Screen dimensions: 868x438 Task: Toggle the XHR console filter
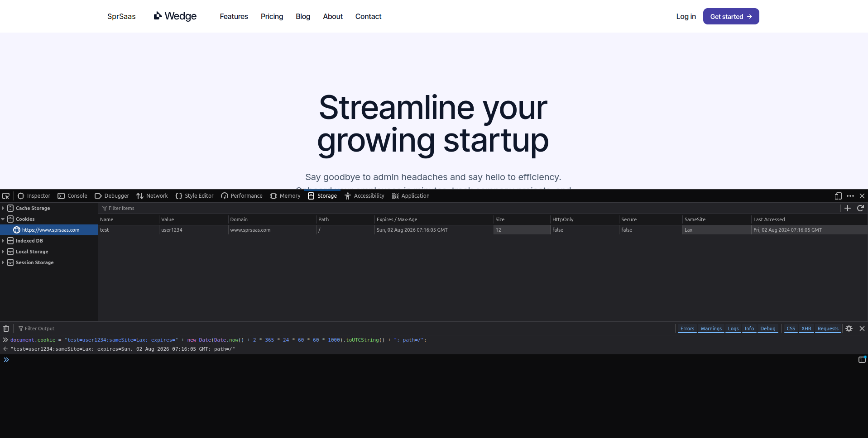(x=806, y=328)
